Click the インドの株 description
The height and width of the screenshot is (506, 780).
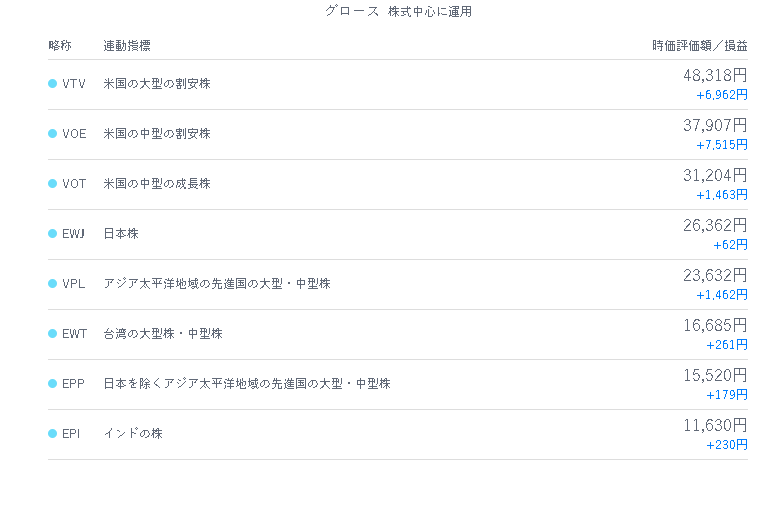click(133, 433)
